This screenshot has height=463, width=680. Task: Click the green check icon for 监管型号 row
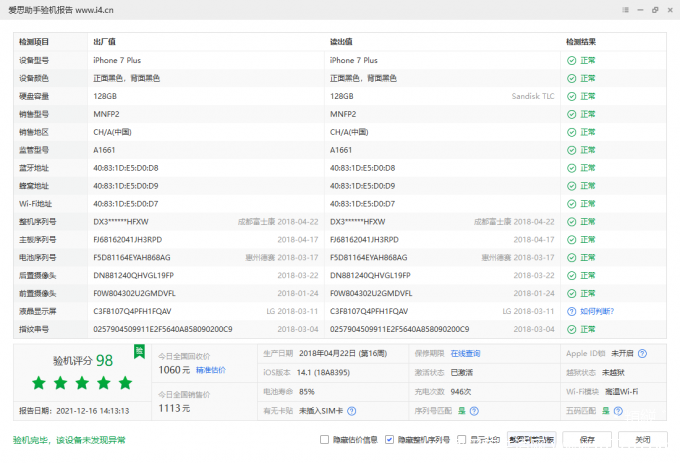pyautogui.click(x=572, y=150)
